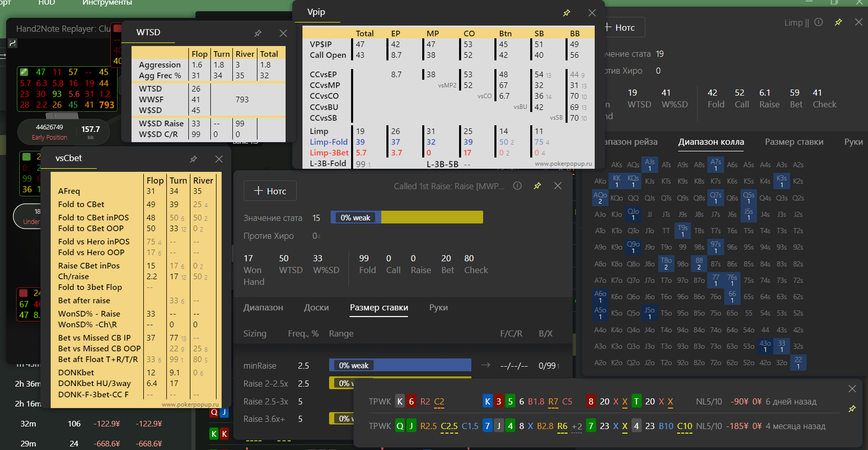This screenshot has width=868, height=450.
Task: Click the minRaise sizing row label
Action: pyautogui.click(x=260, y=366)
